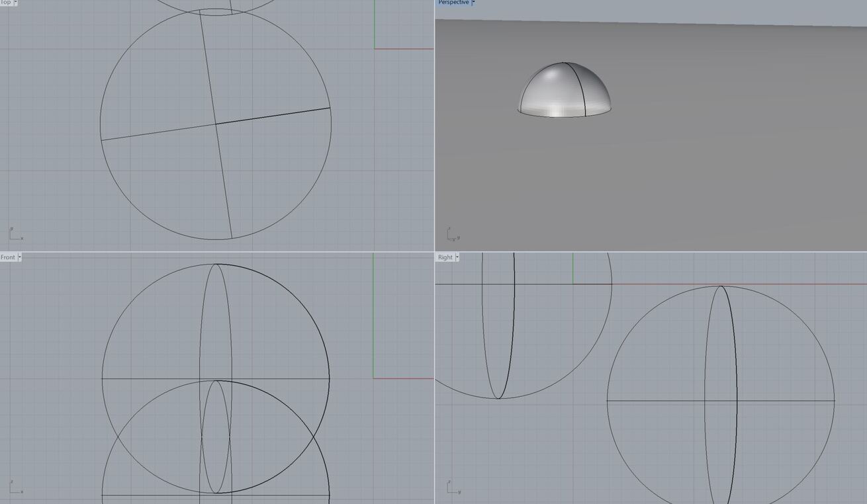
Task: Activate the Perspective viewport by clicking its title
Action: (x=453, y=3)
